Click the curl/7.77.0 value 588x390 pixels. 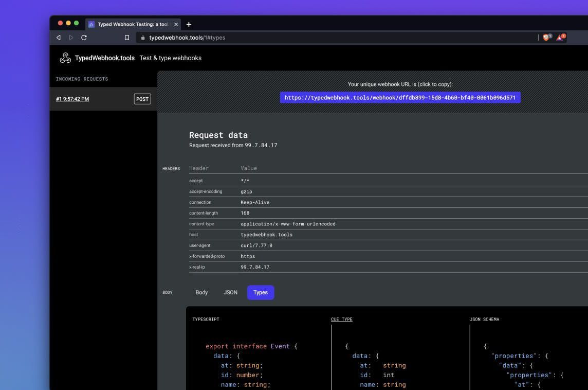pyautogui.click(x=256, y=245)
